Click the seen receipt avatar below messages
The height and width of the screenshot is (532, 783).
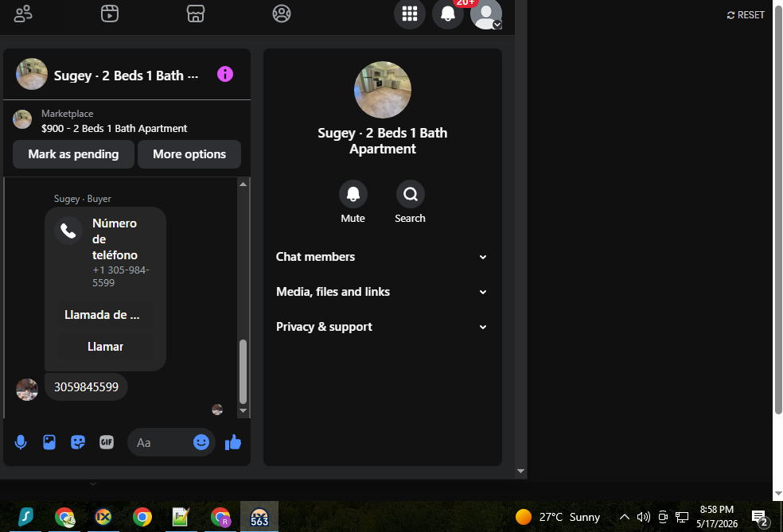pyautogui.click(x=217, y=410)
